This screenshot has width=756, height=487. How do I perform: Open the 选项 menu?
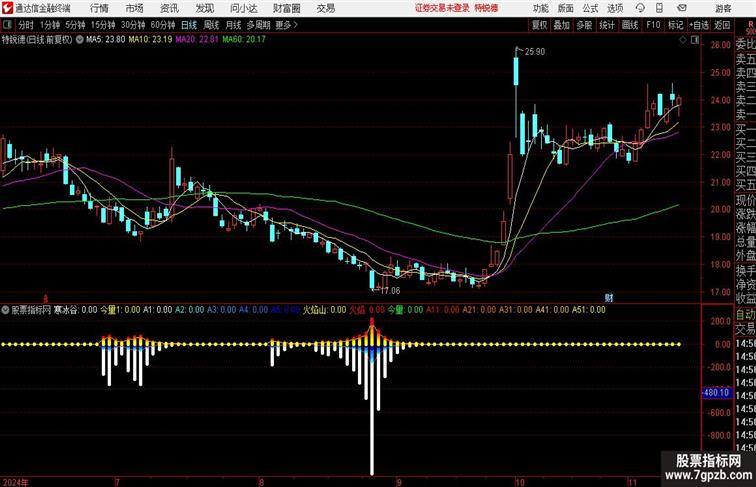pos(615,8)
